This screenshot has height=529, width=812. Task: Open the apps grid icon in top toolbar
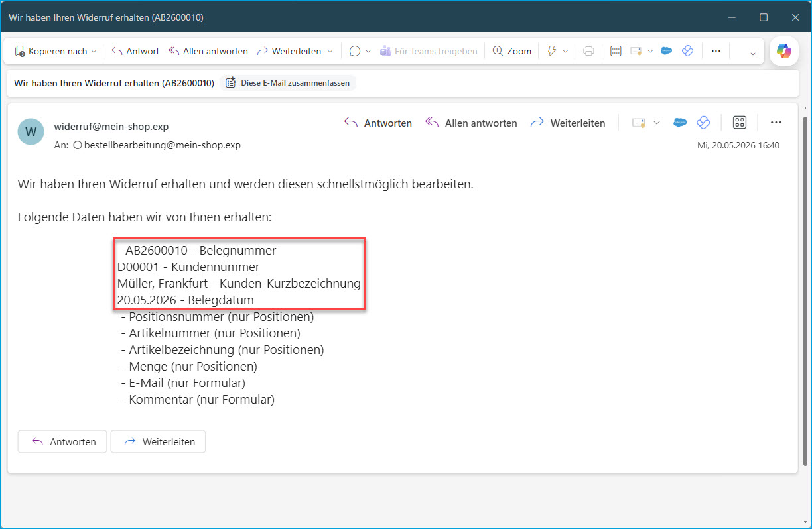pyautogui.click(x=616, y=51)
